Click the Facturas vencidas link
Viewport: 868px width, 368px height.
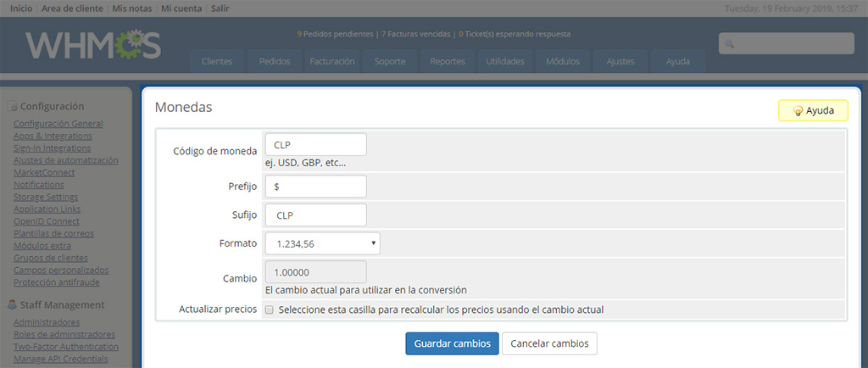coord(415,34)
